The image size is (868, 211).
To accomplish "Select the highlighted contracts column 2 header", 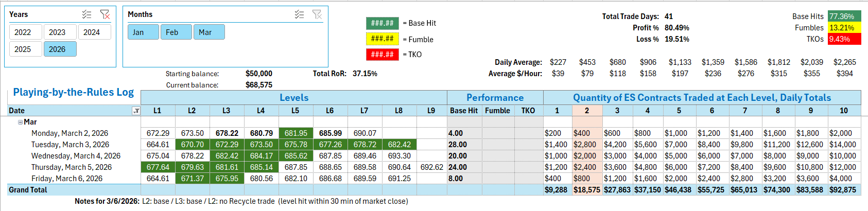I will pyautogui.click(x=587, y=111).
